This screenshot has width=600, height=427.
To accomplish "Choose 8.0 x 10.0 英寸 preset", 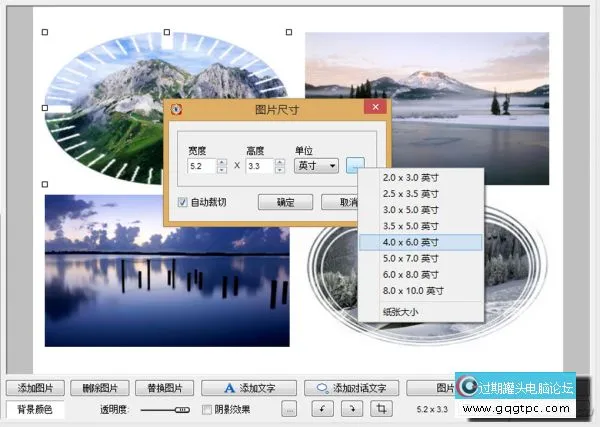I will pyautogui.click(x=421, y=291).
